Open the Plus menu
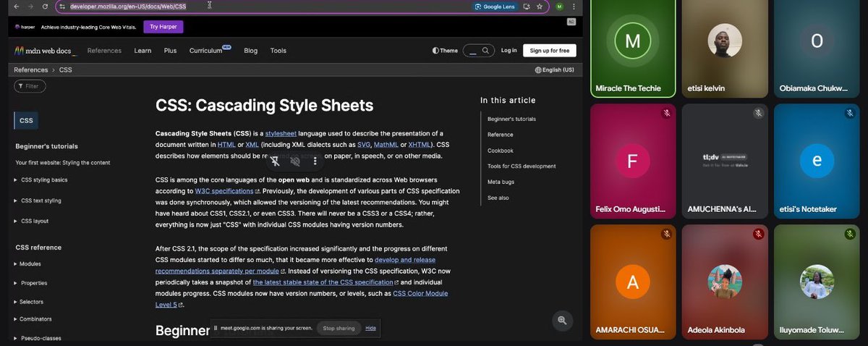 coord(170,51)
